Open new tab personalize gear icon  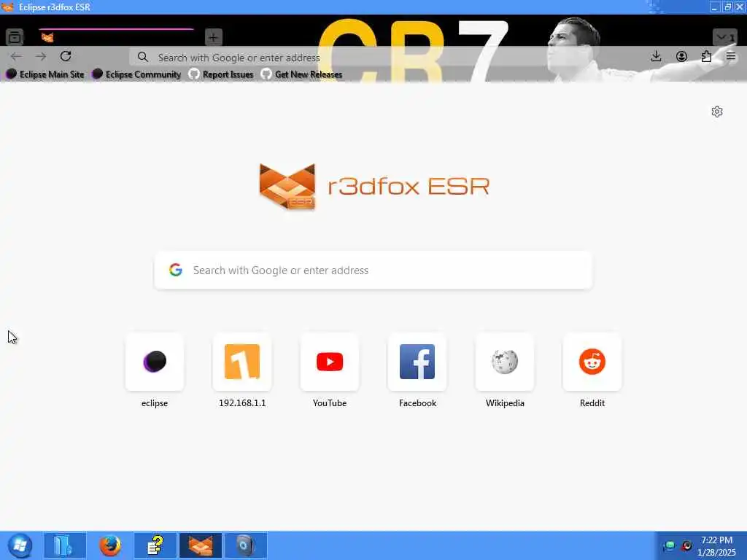(x=717, y=112)
